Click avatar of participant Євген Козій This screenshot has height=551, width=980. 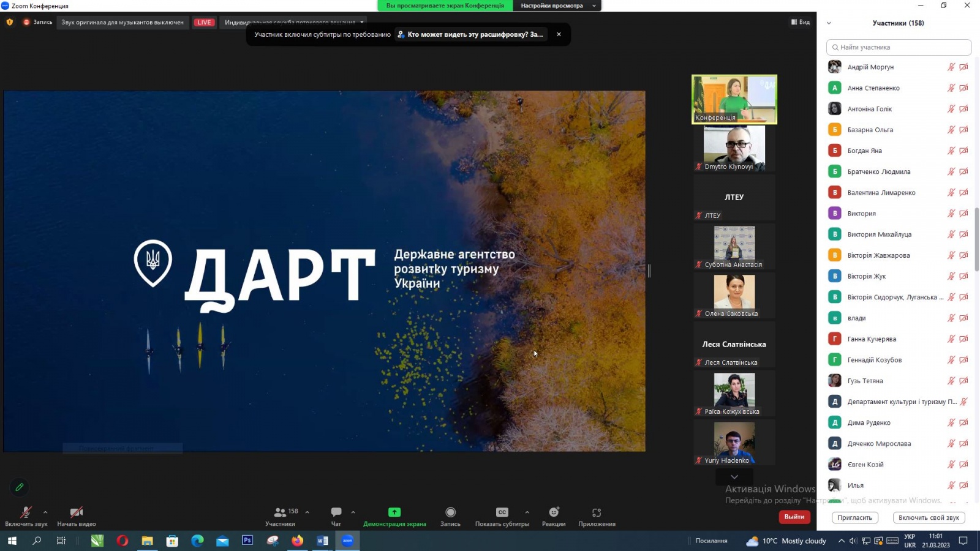tap(834, 465)
